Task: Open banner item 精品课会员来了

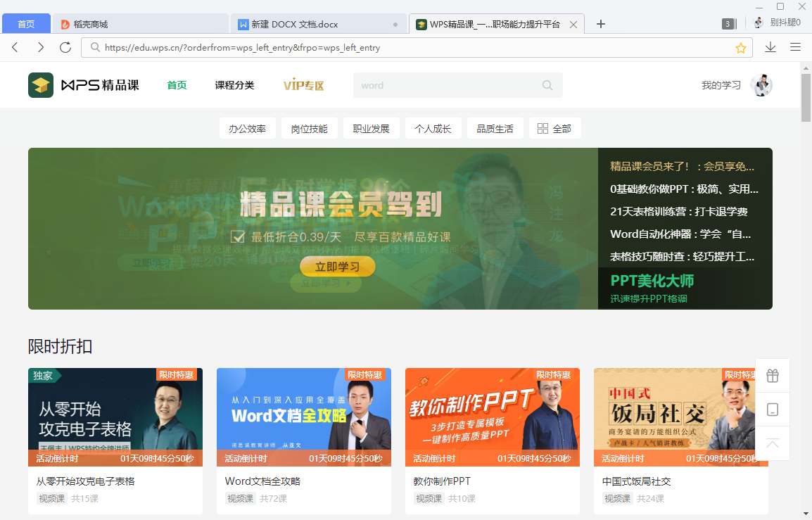Action: [x=683, y=166]
